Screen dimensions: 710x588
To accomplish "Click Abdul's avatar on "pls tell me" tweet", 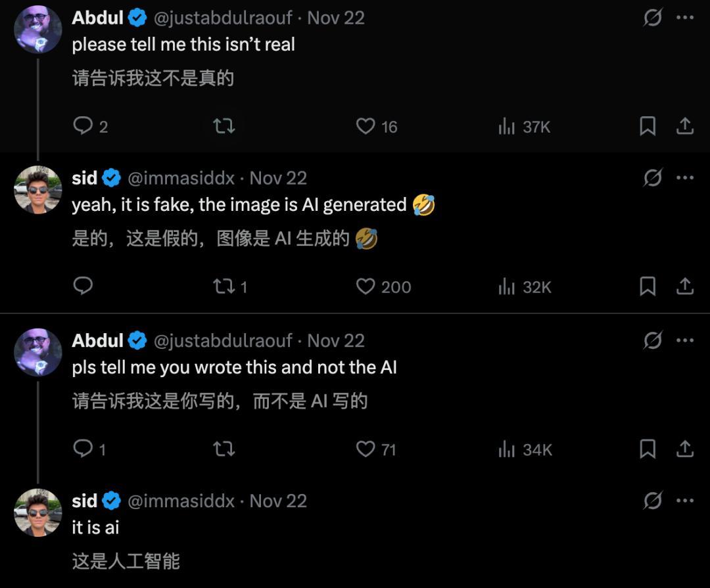I will 37,352.
